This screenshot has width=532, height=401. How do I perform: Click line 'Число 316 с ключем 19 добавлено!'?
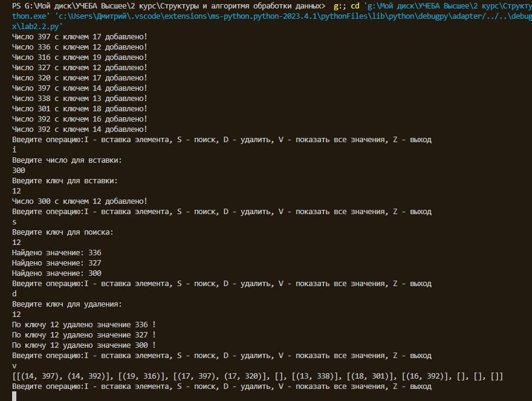(x=80, y=57)
